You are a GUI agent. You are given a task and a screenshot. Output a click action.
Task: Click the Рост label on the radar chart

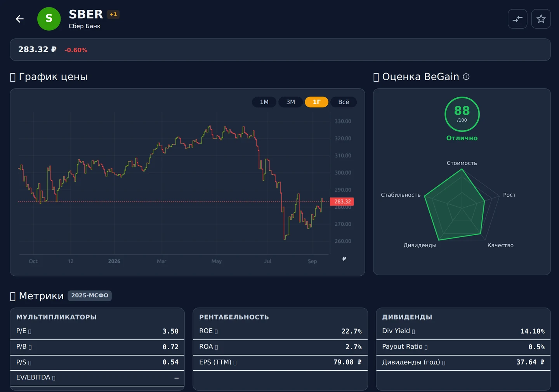[x=509, y=195]
